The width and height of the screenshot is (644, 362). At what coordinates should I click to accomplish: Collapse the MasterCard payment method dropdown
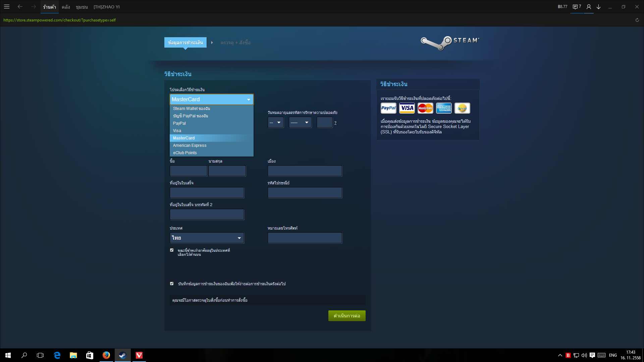[212, 99]
